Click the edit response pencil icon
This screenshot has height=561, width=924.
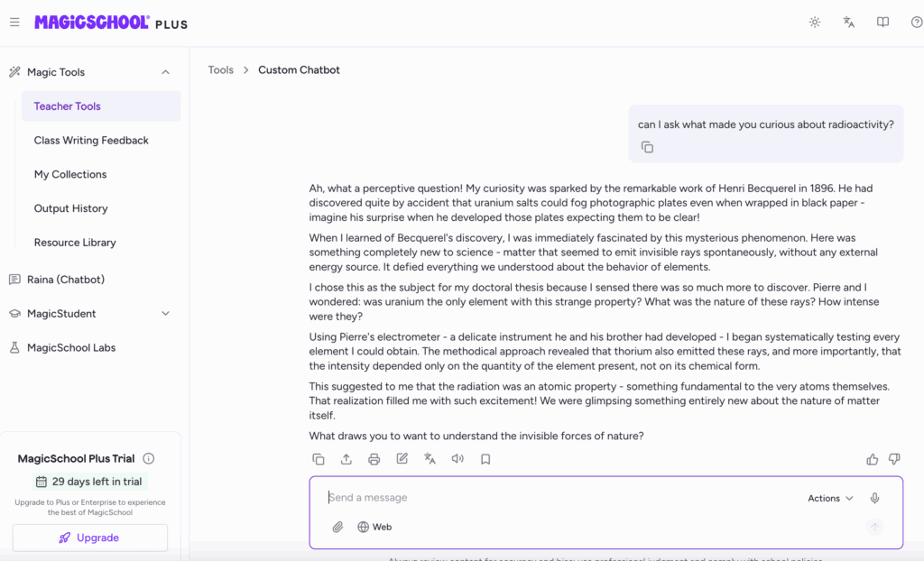pos(402,459)
